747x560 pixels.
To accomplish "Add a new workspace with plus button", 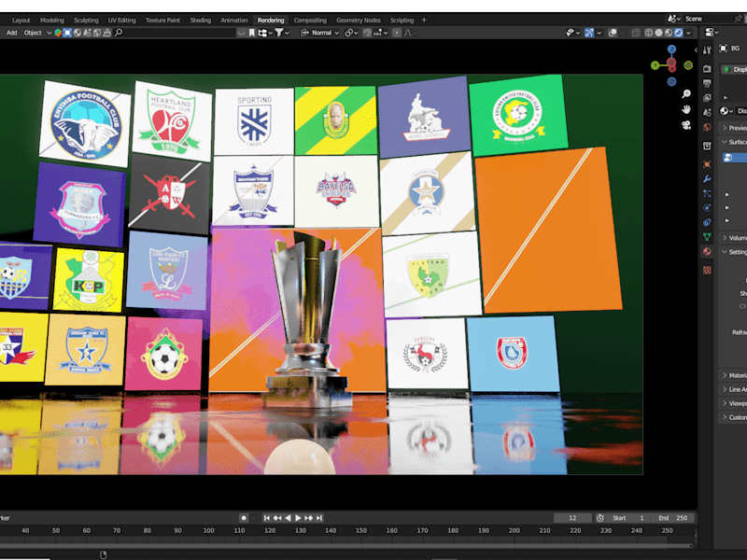I will 424,20.
